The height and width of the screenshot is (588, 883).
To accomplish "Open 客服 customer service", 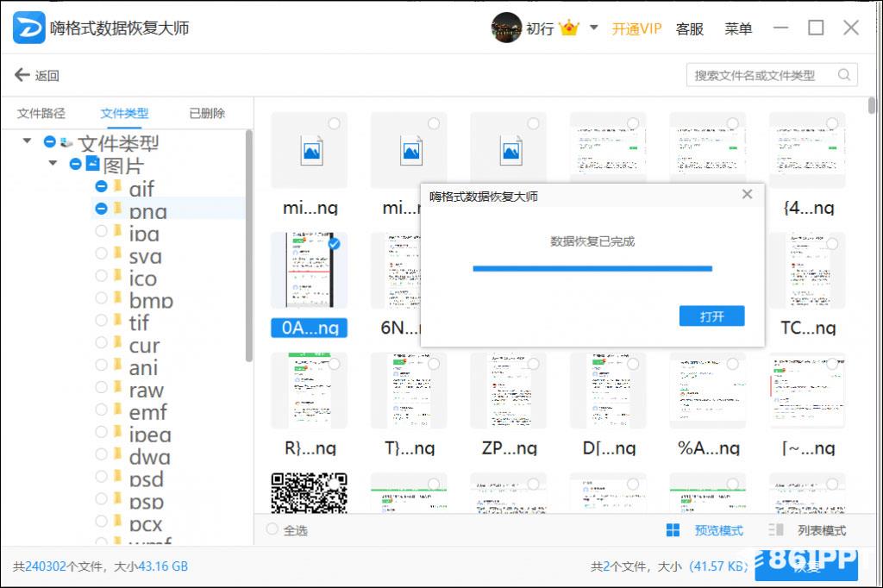I will pyautogui.click(x=690, y=28).
